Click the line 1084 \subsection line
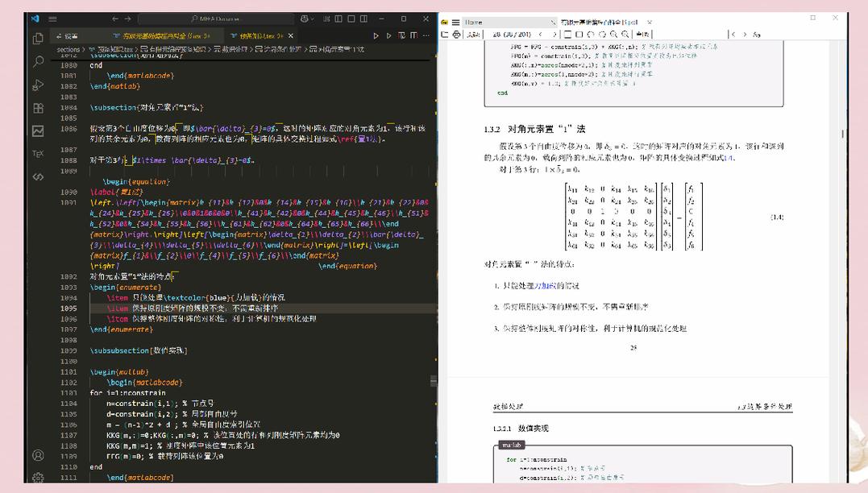The height and width of the screenshot is (493, 868). tap(147, 107)
